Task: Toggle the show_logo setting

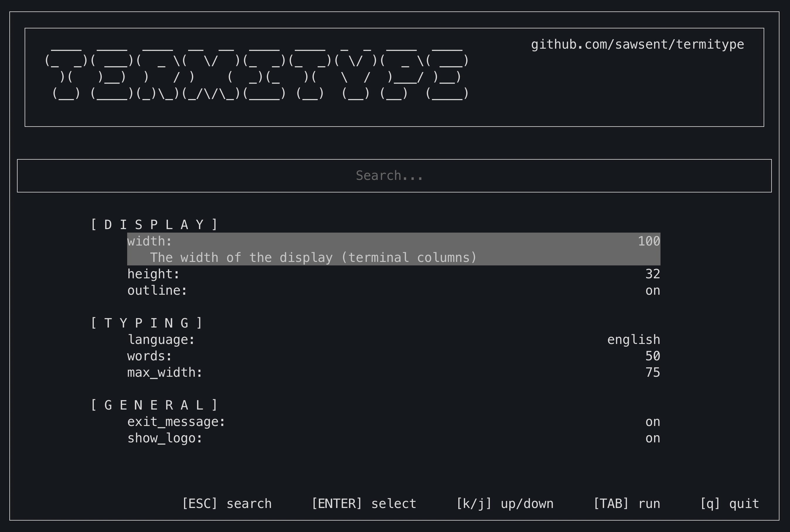Action: click(x=393, y=438)
